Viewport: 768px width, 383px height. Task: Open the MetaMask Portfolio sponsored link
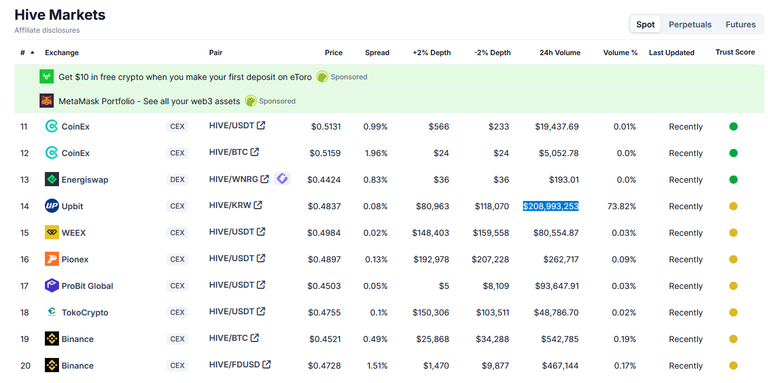(x=149, y=101)
